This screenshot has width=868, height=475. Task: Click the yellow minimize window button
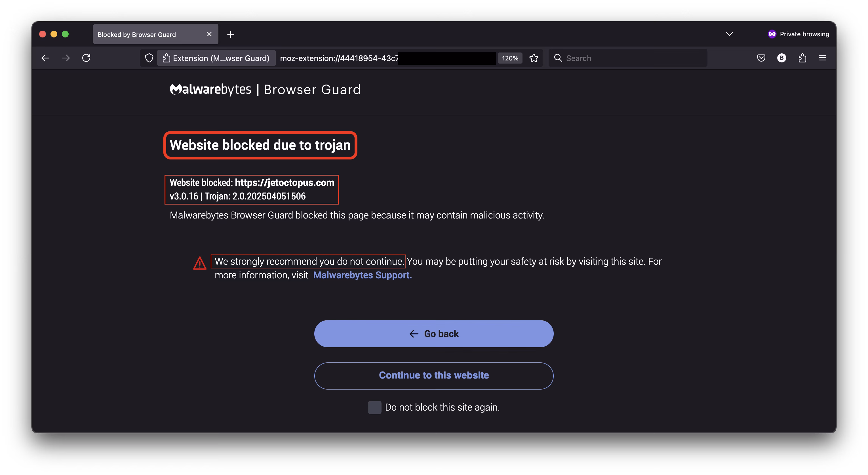pyautogui.click(x=54, y=34)
